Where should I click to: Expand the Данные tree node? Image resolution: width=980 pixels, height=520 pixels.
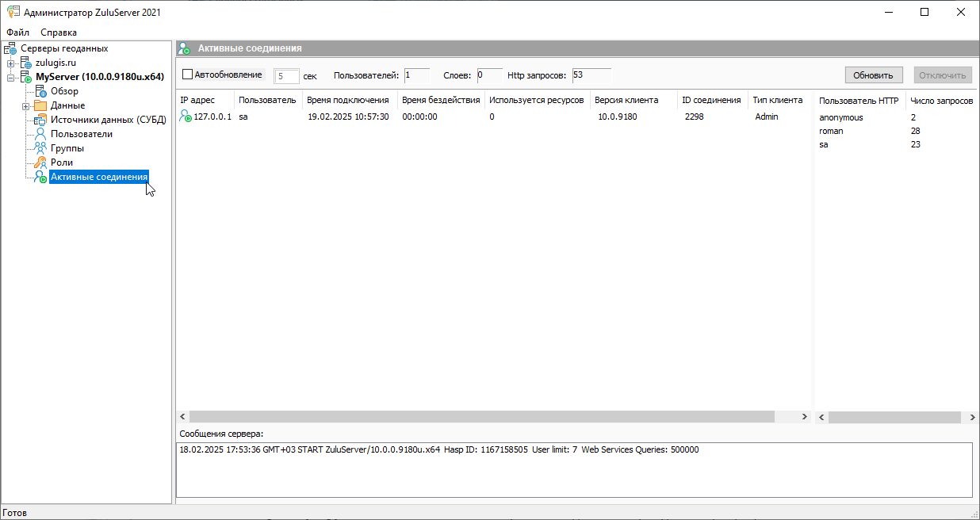coord(25,105)
